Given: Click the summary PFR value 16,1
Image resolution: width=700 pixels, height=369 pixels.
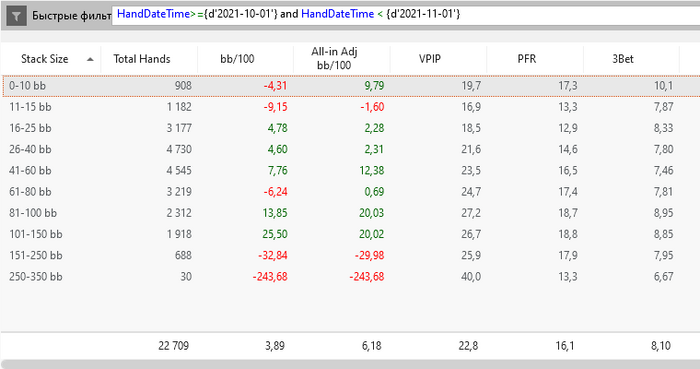Looking at the screenshot, I should pos(565,346).
